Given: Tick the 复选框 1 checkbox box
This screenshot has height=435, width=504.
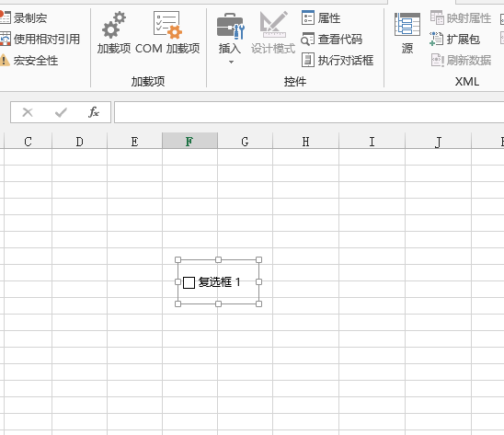Looking at the screenshot, I should 189,282.
